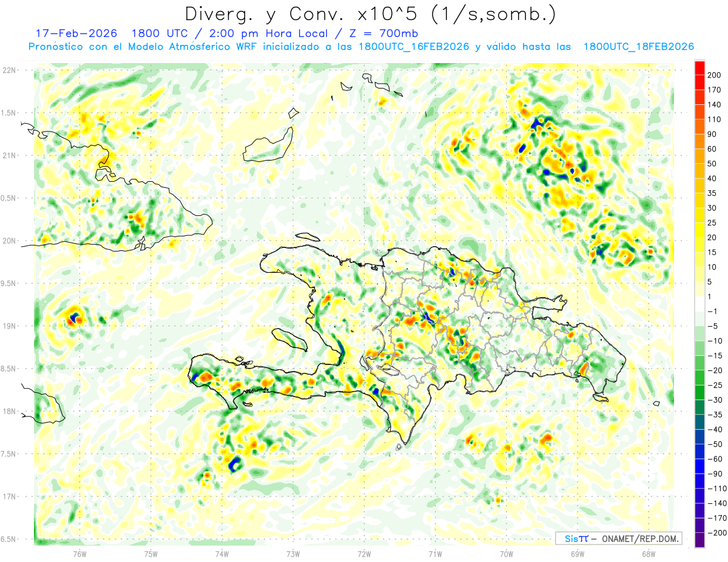Click the positive 40 colorbar value

pyautogui.click(x=713, y=179)
